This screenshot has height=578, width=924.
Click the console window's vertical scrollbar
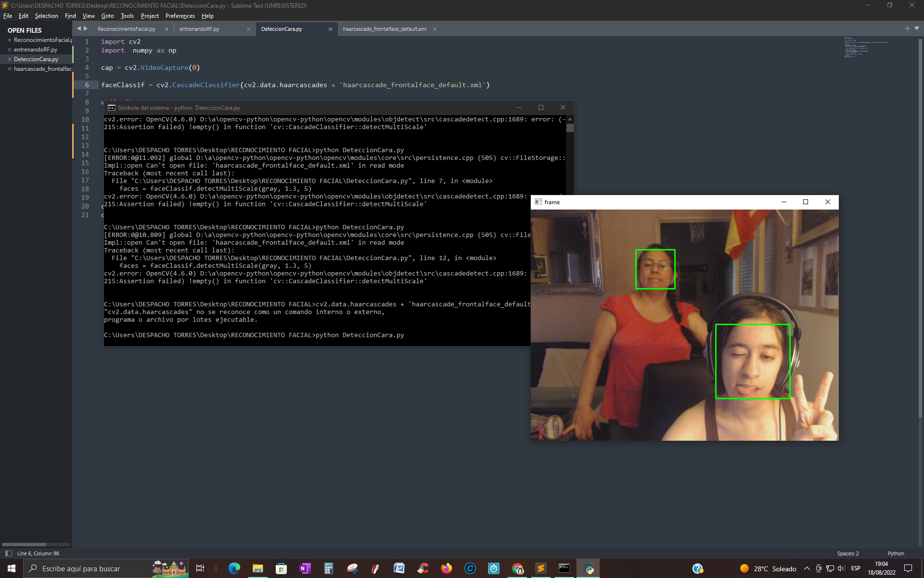click(569, 128)
